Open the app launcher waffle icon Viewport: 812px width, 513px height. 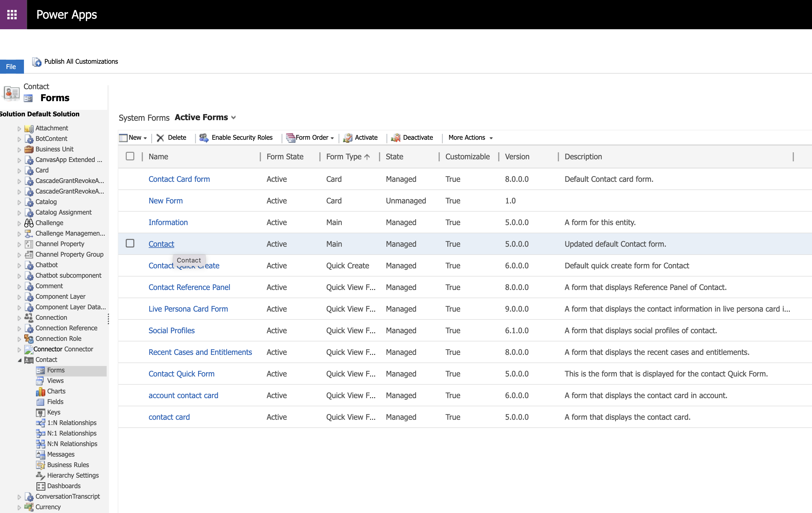tap(12, 15)
